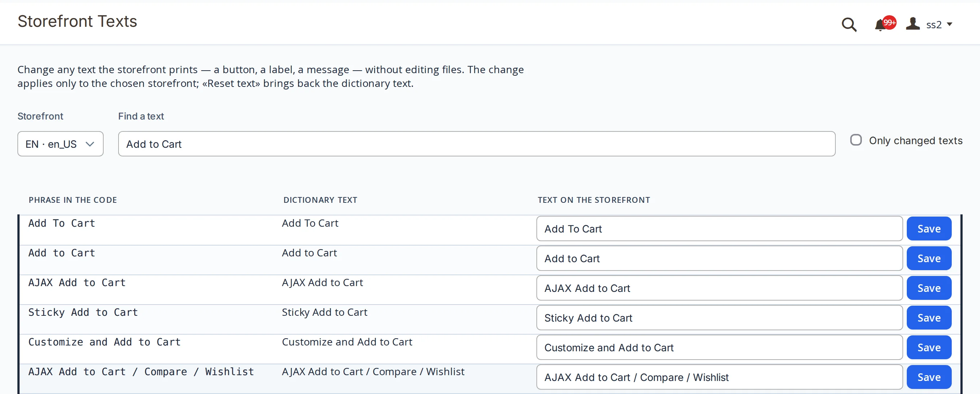Save the Sticky Add to Cart row

929,318
